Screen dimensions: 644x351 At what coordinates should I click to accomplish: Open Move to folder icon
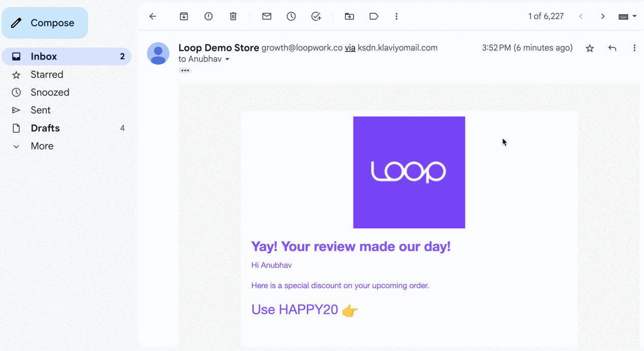pos(349,16)
